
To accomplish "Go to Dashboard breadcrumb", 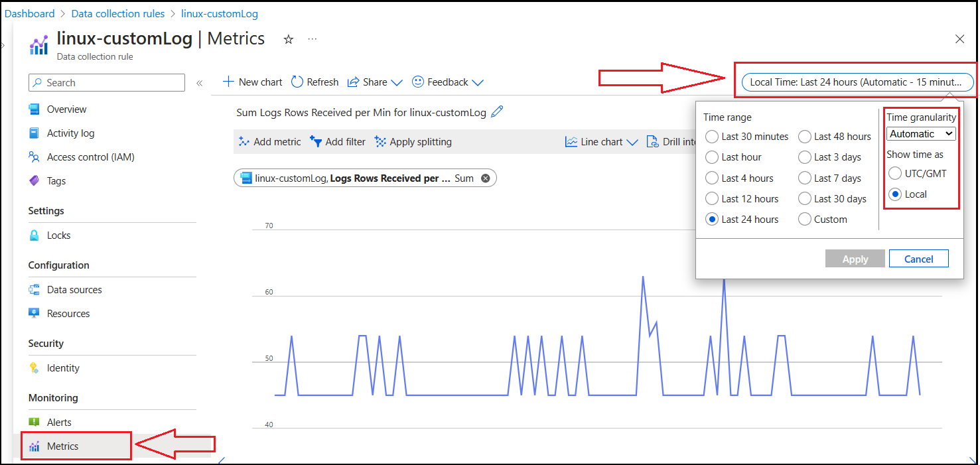I will pos(30,13).
